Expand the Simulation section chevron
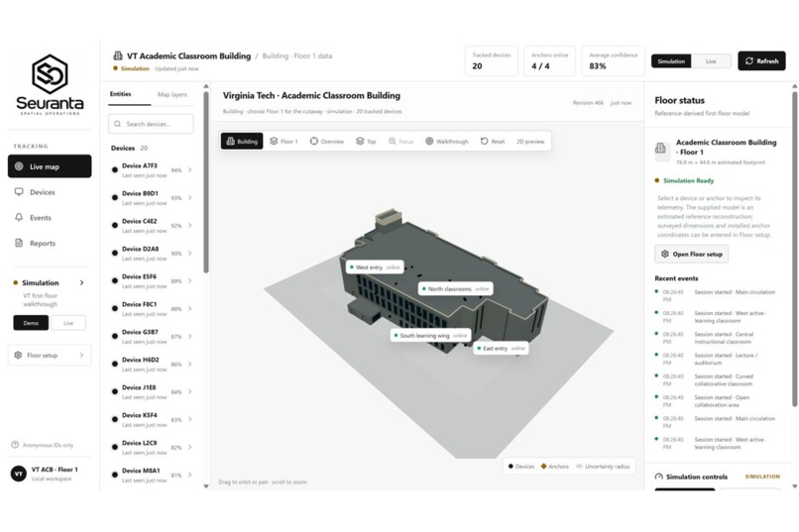The height and width of the screenshot is (532, 799). [81, 282]
